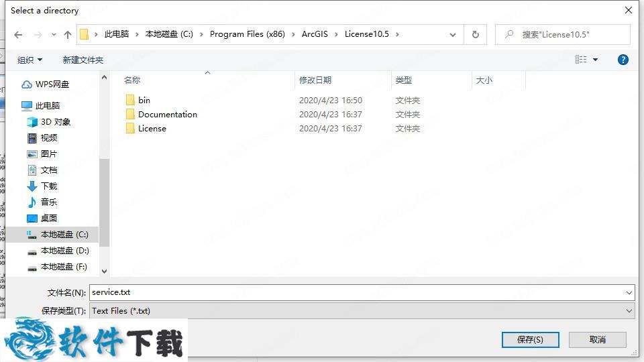Click the License folder icon
The image size is (644, 362).
point(130,129)
